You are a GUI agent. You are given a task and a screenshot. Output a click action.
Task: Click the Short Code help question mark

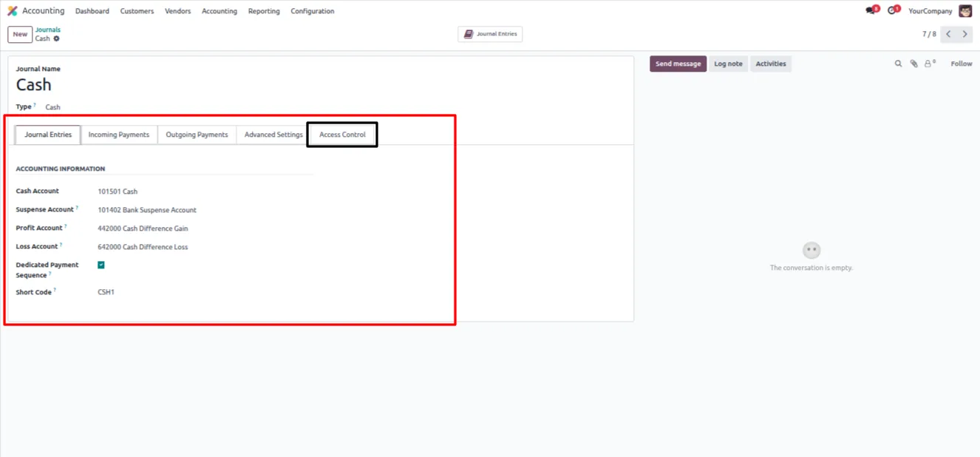click(x=55, y=291)
